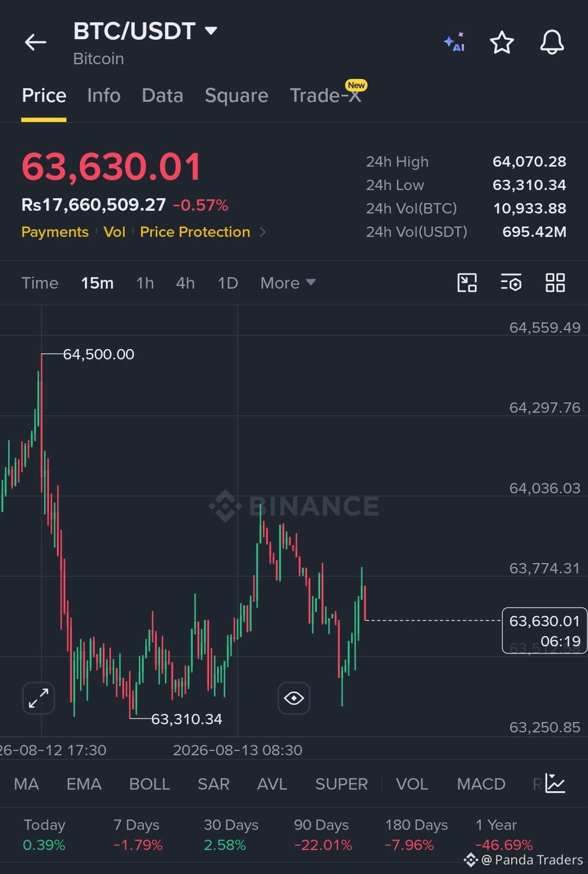Add BTC/USDT to favorites star
Viewport: 588px width, 874px height.
coord(502,42)
